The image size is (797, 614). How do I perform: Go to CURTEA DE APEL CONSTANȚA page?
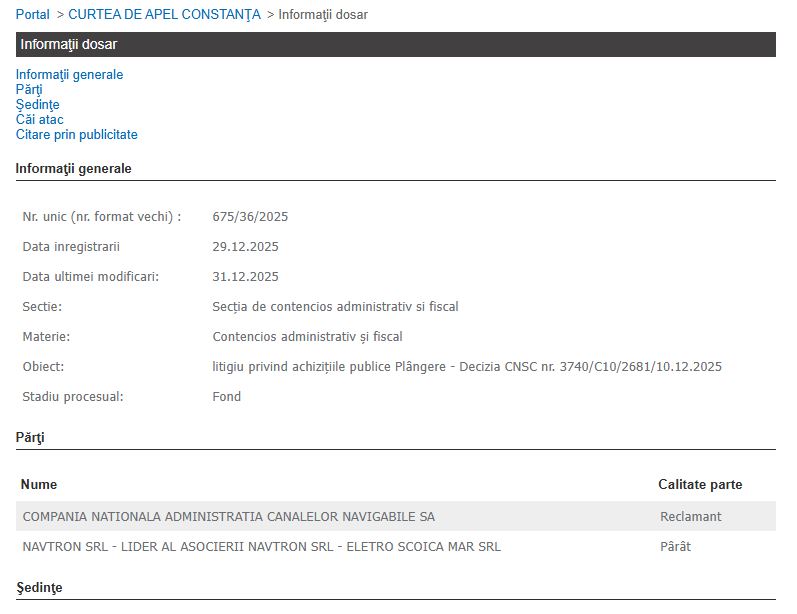click(164, 15)
